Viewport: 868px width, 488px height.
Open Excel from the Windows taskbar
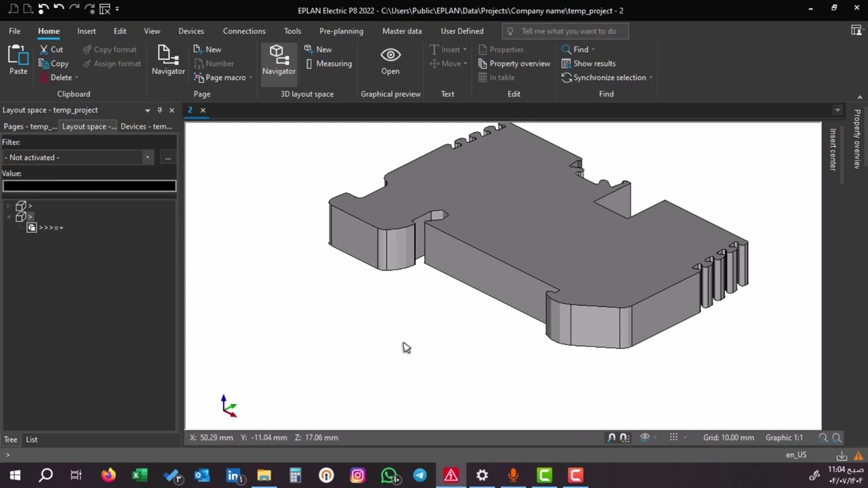140,475
